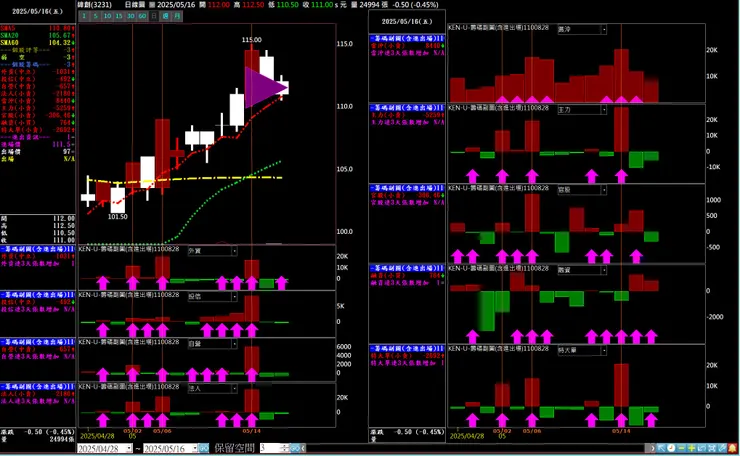Select the daily (日) chart period
Viewport: 740px width, 456px height.
coord(154,16)
